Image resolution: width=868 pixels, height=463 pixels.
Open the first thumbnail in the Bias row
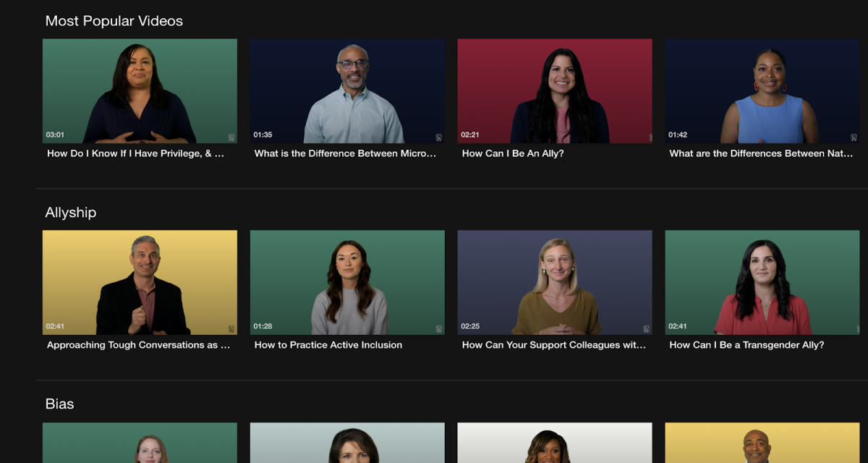pos(139,443)
